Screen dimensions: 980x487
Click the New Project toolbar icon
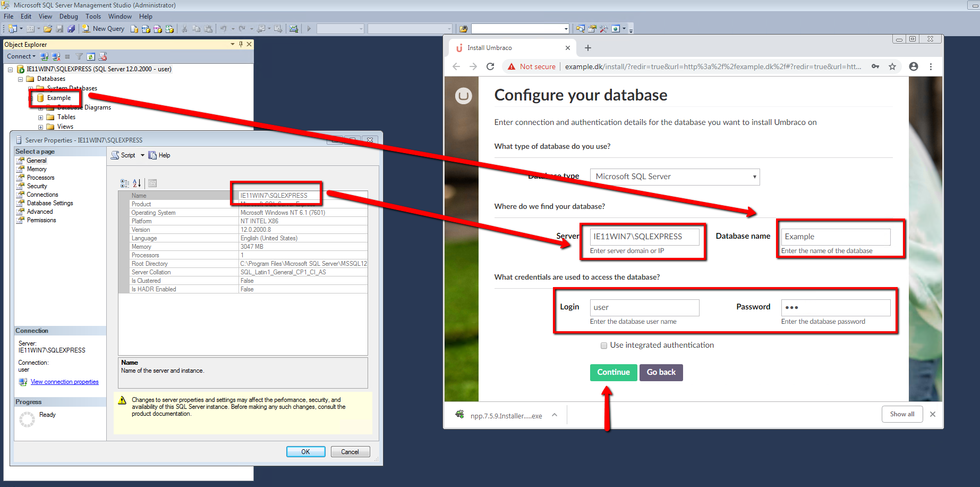pyautogui.click(x=13, y=29)
